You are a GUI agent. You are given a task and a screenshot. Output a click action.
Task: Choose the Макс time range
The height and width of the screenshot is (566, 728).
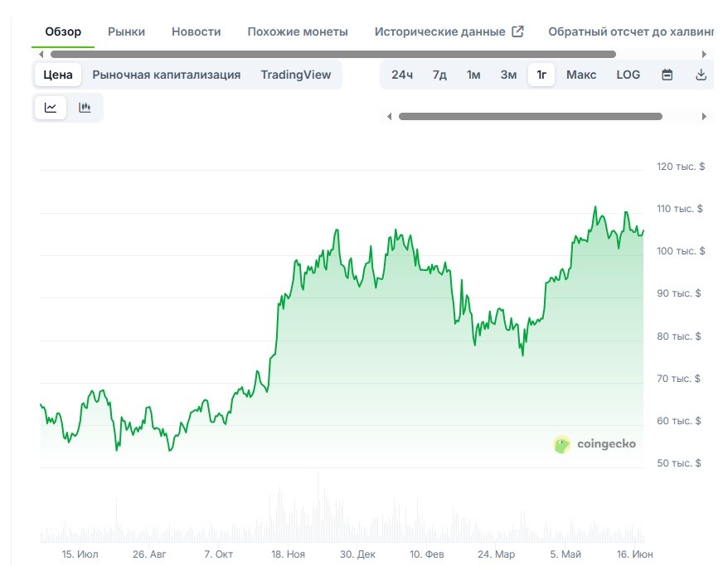coord(581,75)
